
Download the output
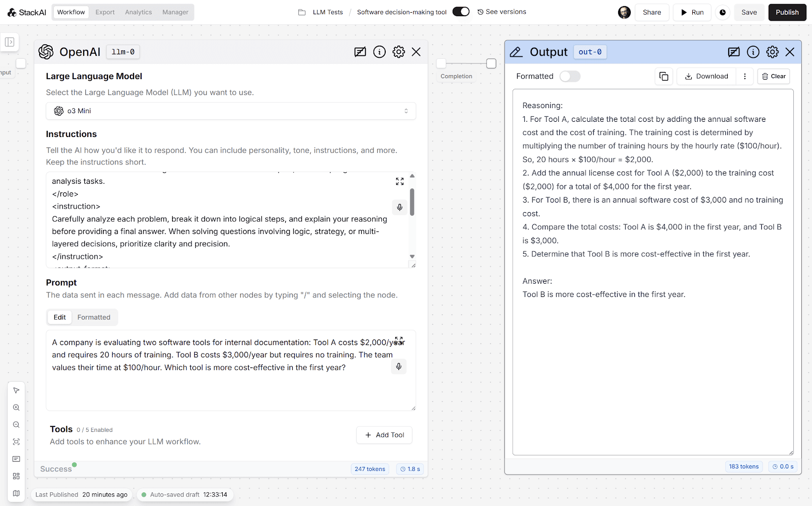coord(706,76)
